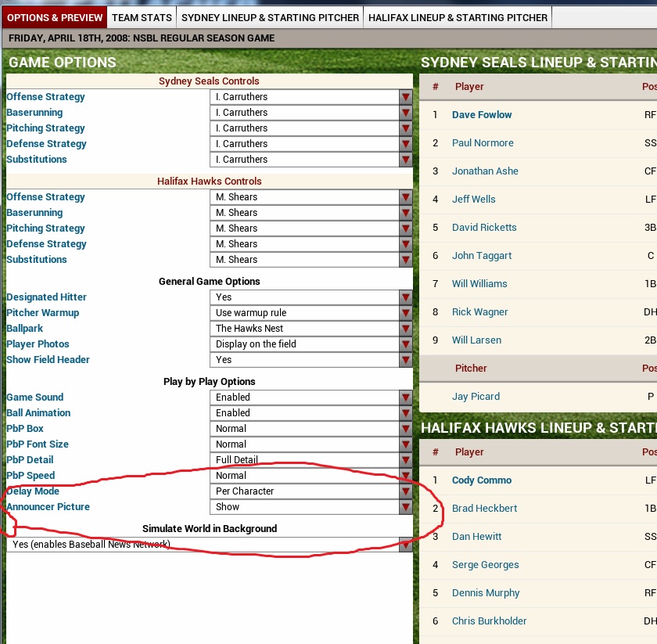Click pitcher Jay Picard's name
The image size is (657, 644).
coord(476,397)
